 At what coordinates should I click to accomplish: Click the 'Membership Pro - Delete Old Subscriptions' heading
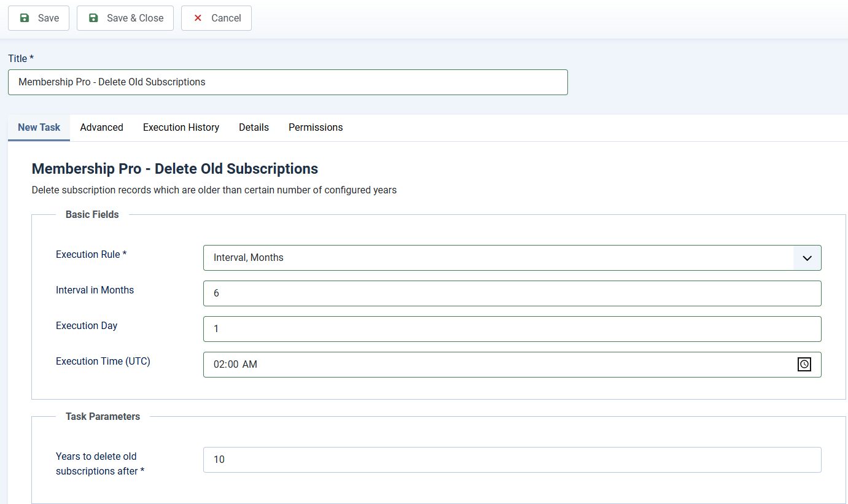175,169
